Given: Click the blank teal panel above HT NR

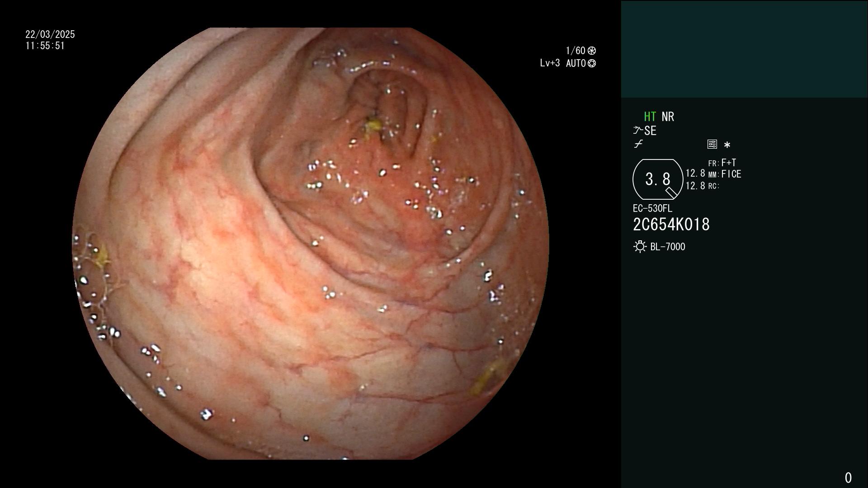Looking at the screenshot, I should [744, 49].
